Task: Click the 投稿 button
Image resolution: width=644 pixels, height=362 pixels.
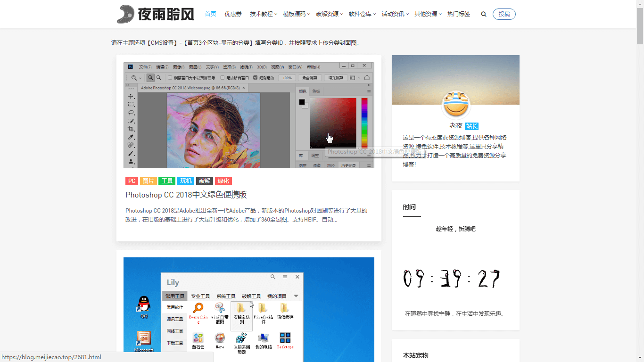Action: tap(504, 14)
